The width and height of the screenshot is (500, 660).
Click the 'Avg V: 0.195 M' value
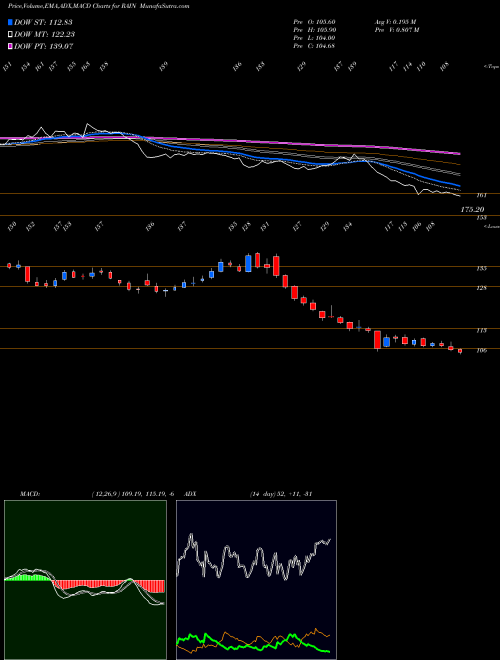(395, 22)
